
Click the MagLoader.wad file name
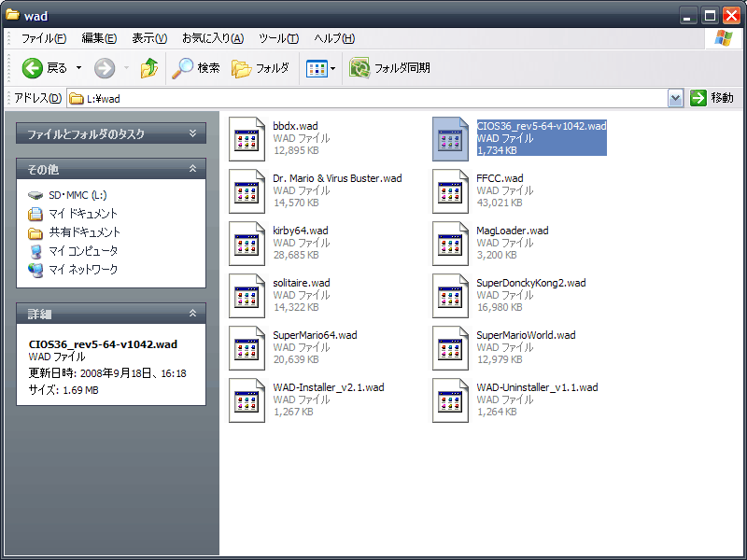coord(512,231)
